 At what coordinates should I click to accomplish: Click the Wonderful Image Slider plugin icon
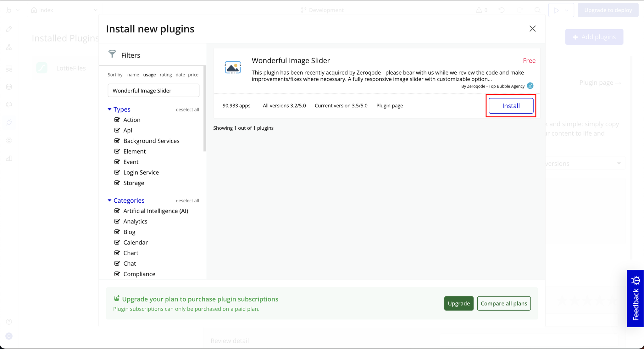click(x=233, y=67)
